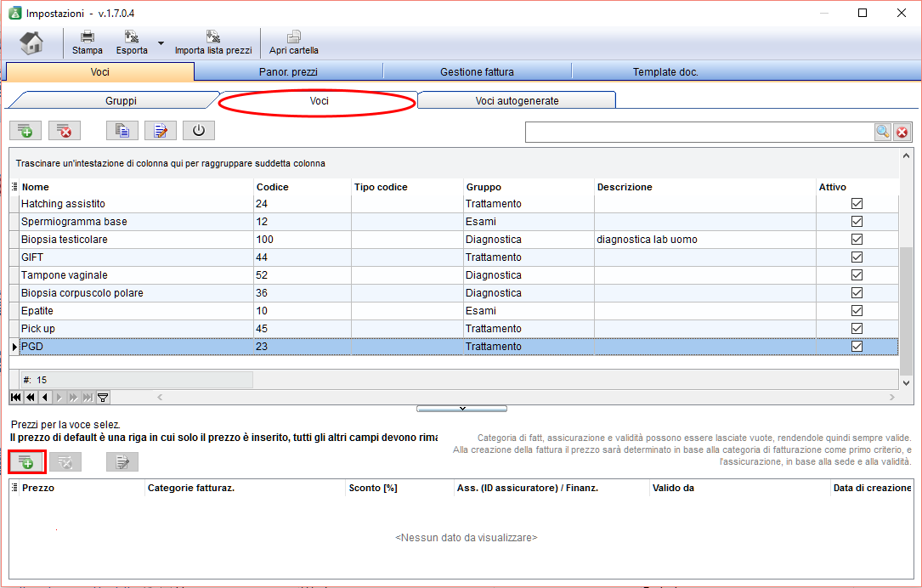The height and width of the screenshot is (588, 922).
Task: Click the edit price icon
Action: (x=122, y=462)
